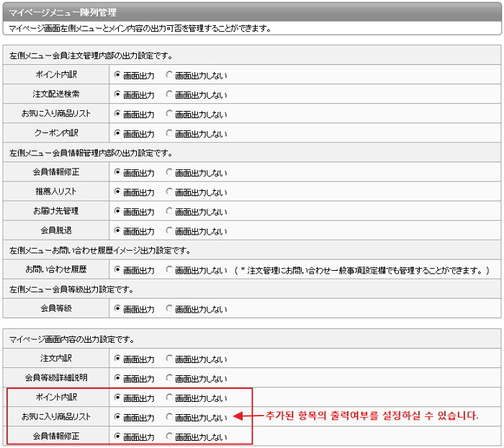Choose 画面出力 for 会員等級詳細説明
The height and width of the screenshot is (448, 504).
coord(118,377)
